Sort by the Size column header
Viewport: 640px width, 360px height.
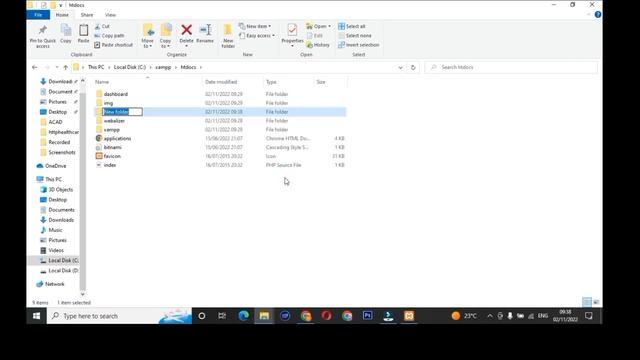click(x=321, y=82)
